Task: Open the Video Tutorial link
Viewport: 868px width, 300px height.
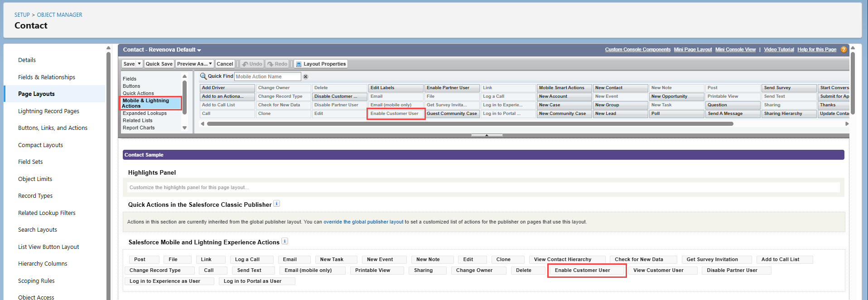Action: [779, 50]
